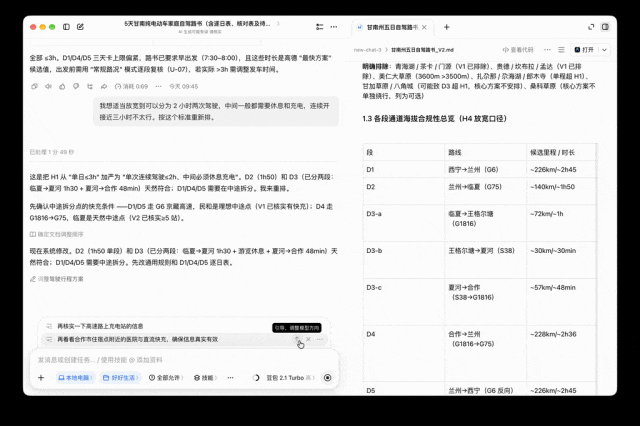Select queued message 再看看合作市住宿点附近的医院

pyautogui.click(x=138, y=339)
